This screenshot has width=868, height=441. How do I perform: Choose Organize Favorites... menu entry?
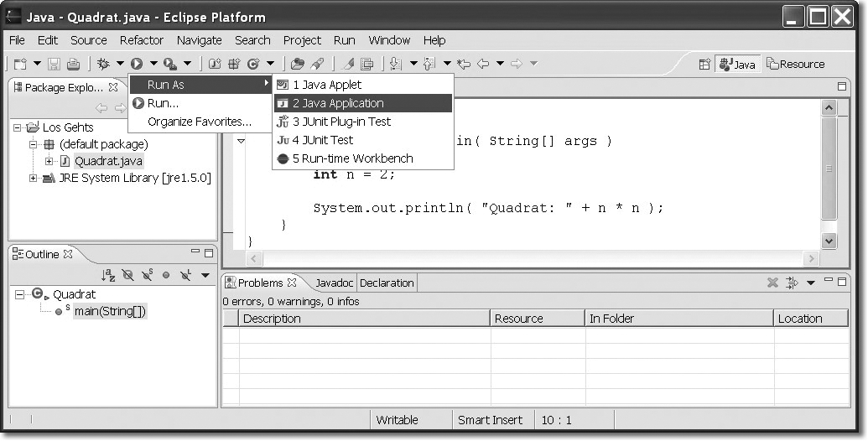(199, 122)
